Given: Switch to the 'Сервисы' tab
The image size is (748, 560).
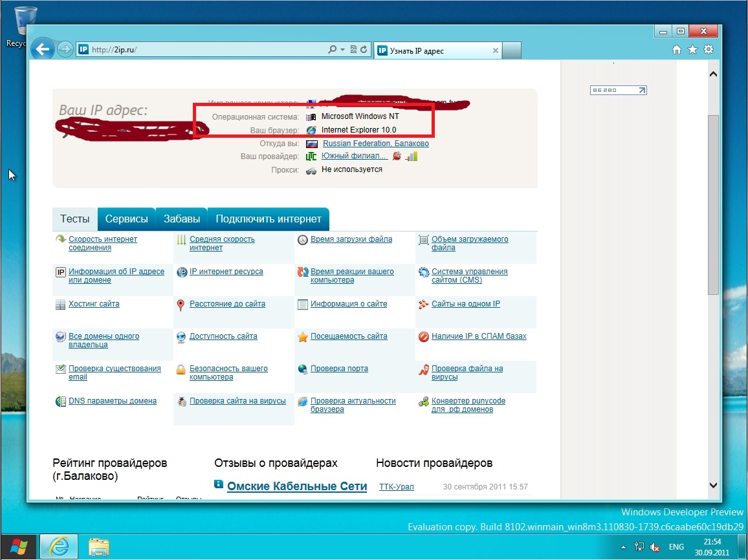Looking at the screenshot, I should click(x=126, y=219).
